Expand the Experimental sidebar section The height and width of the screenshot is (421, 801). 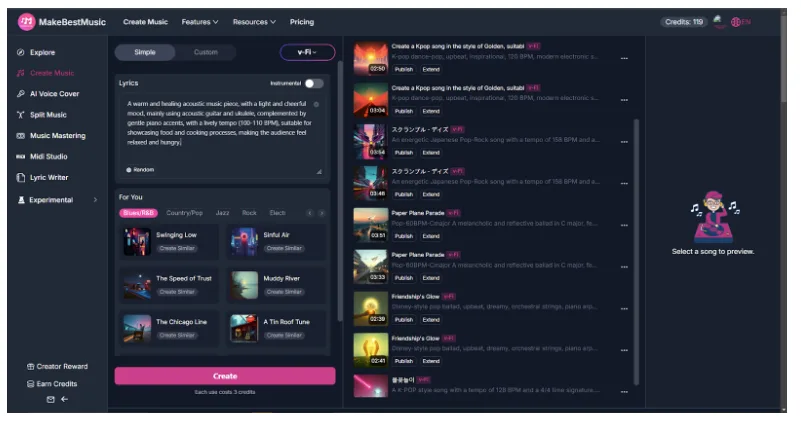tap(58, 200)
